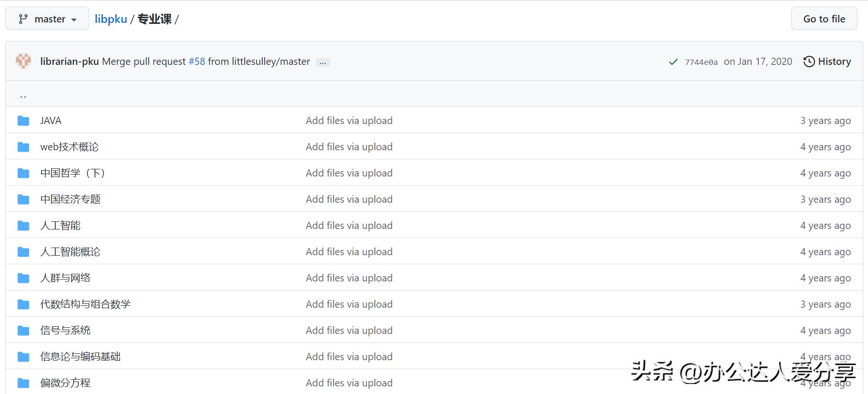868x394 pixels.
Task: Click the 中国哲学（下）folder icon
Action: coord(23,173)
